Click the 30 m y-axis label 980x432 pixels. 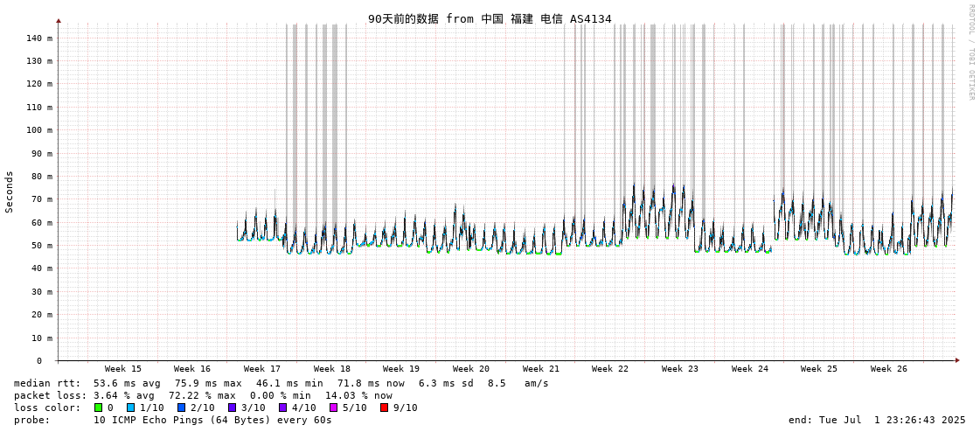(42, 292)
